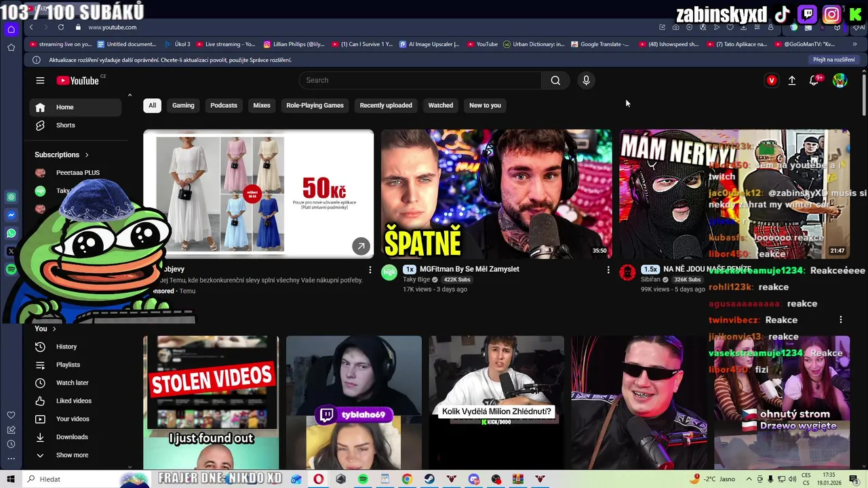Image resolution: width=868 pixels, height=488 pixels.
Task: Open the Windows Start menu
Action: (11, 479)
